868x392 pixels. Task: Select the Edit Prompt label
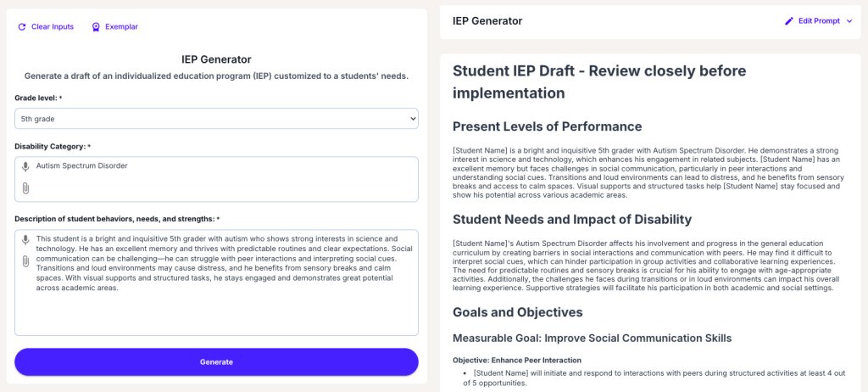coord(819,21)
